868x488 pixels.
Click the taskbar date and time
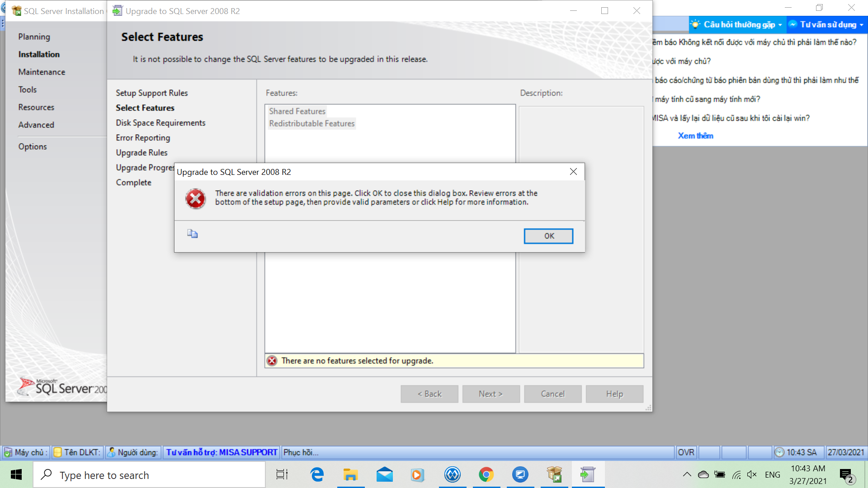coord(808,474)
